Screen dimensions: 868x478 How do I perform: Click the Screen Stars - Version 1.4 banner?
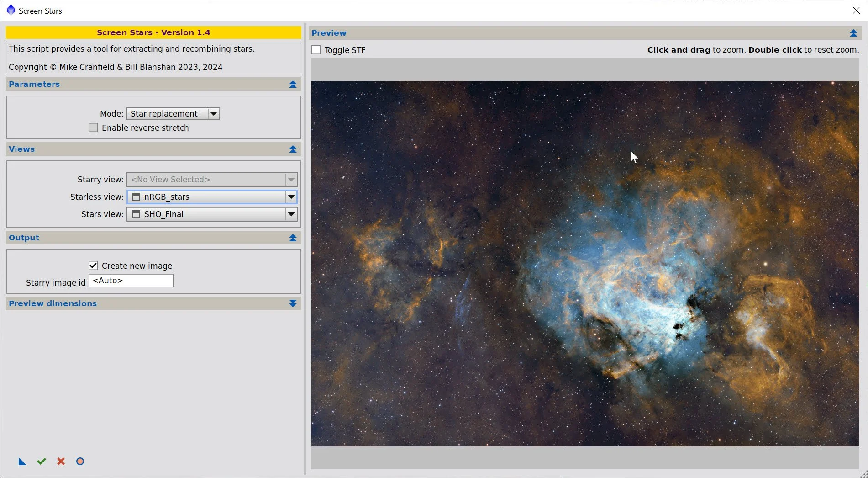coord(153,32)
